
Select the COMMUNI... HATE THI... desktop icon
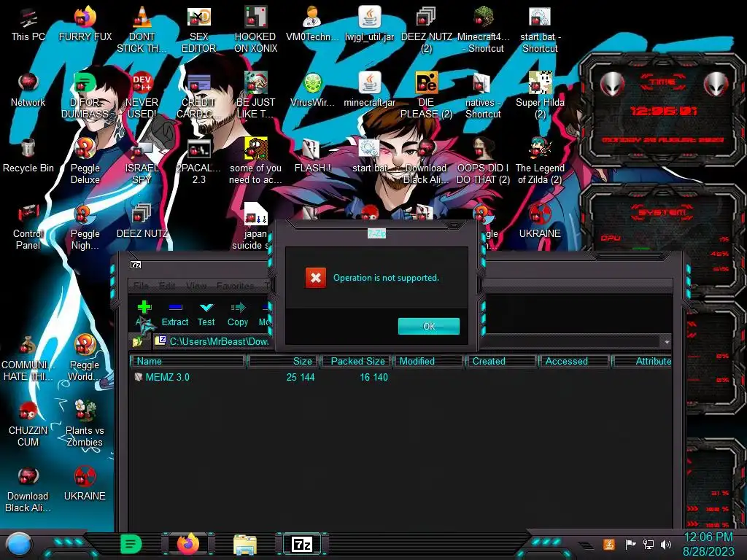pyautogui.click(x=28, y=358)
